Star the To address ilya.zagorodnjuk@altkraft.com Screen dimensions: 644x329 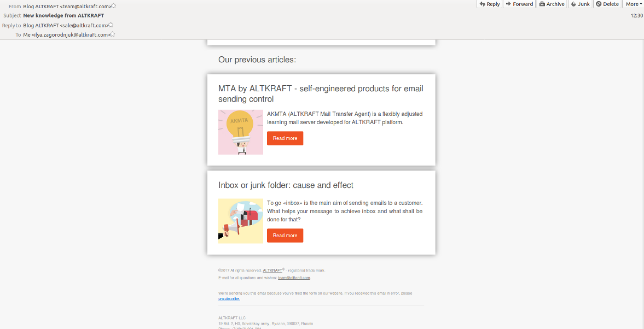[x=113, y=34]
